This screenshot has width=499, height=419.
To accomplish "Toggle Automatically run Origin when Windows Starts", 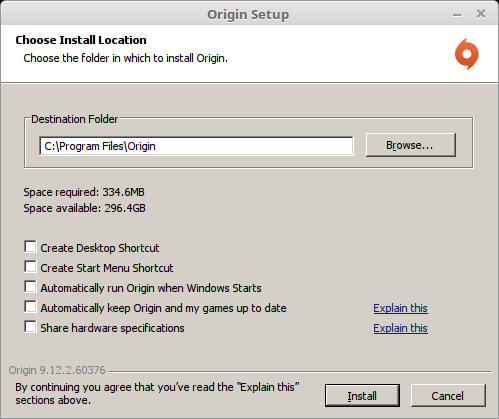I will pos(30,287).
